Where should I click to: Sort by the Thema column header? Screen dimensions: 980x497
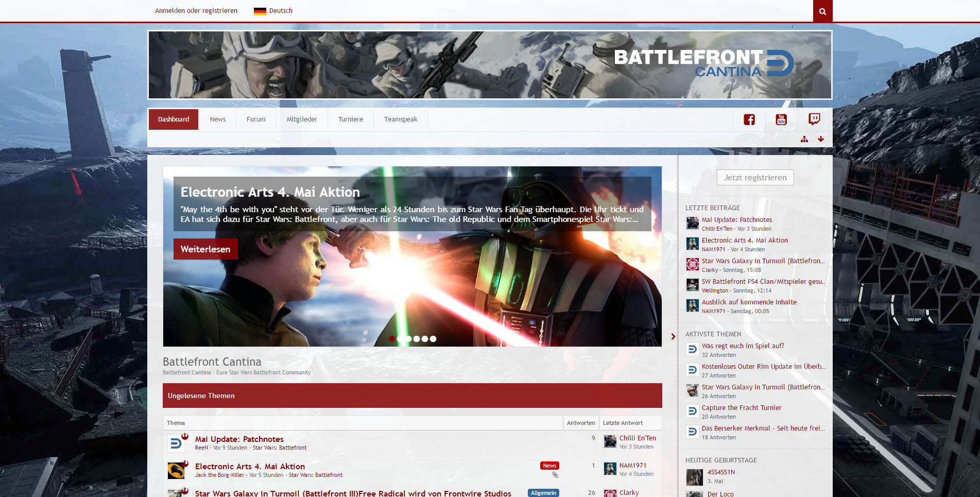click(x=176, y=423)
